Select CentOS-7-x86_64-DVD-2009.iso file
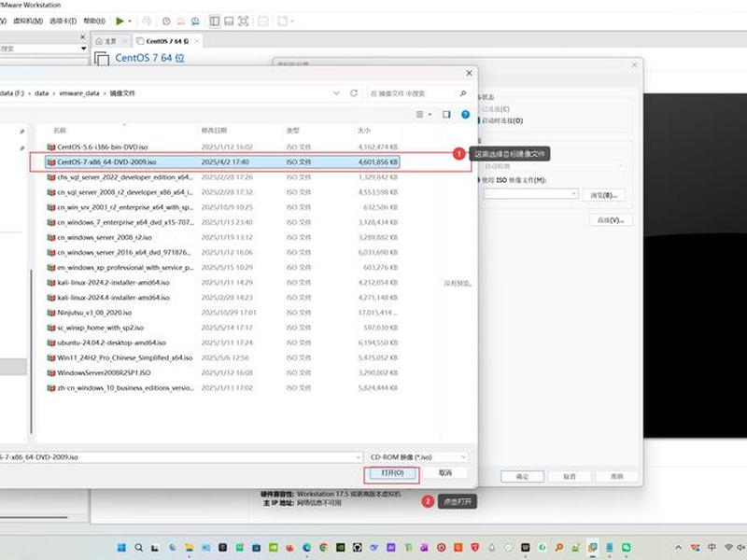 (x=222, y=161)
